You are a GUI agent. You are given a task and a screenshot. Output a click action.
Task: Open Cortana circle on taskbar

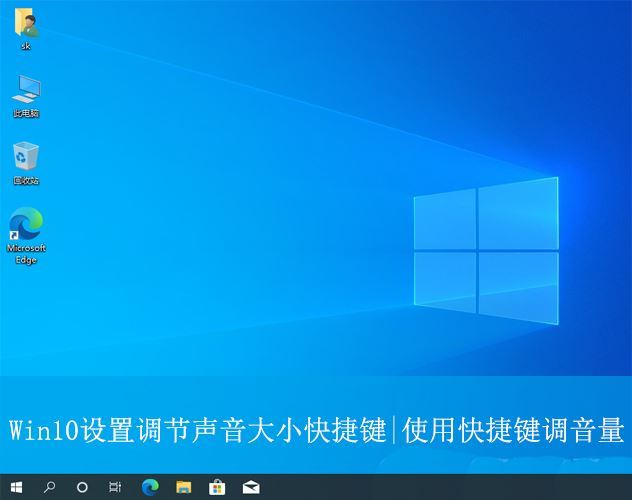click(x=82, y=487)
